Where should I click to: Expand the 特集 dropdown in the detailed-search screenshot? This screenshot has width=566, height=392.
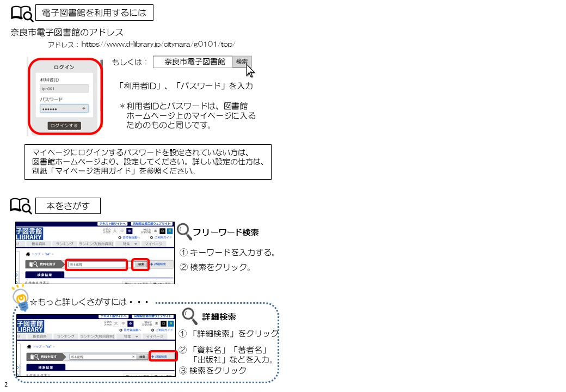pos(130,336)
